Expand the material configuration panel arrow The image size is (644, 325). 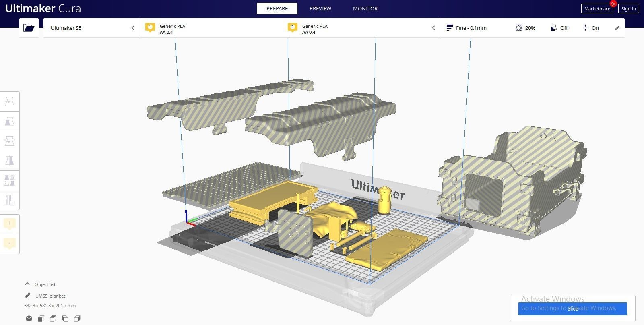(x=433, y=28)
